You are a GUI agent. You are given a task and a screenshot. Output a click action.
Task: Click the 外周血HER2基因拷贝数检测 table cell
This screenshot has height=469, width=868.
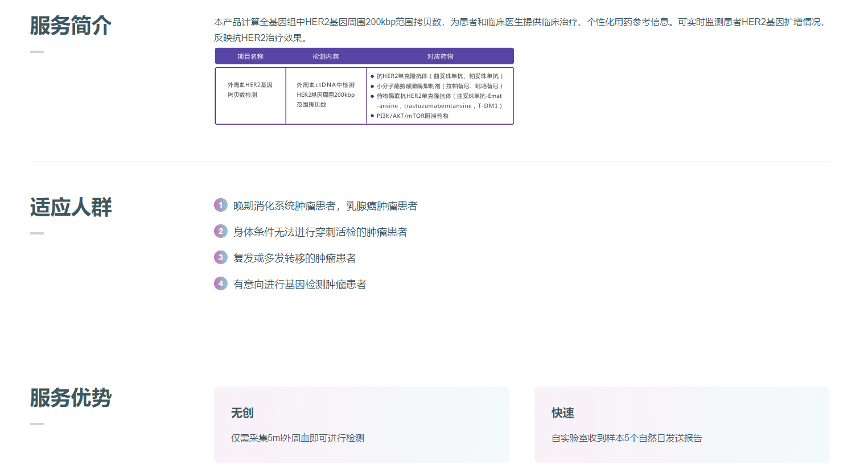[250, 90]
